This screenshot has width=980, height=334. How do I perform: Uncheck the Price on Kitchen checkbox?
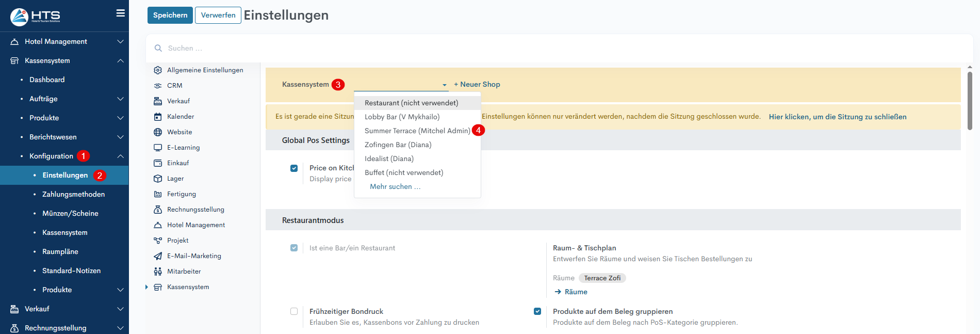294,168
